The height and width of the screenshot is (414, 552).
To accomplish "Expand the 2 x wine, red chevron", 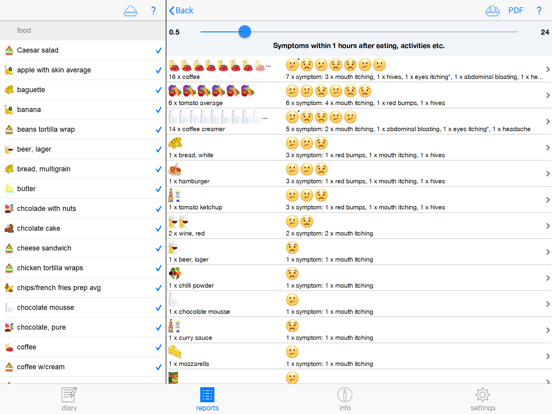I will pos(548,226).
